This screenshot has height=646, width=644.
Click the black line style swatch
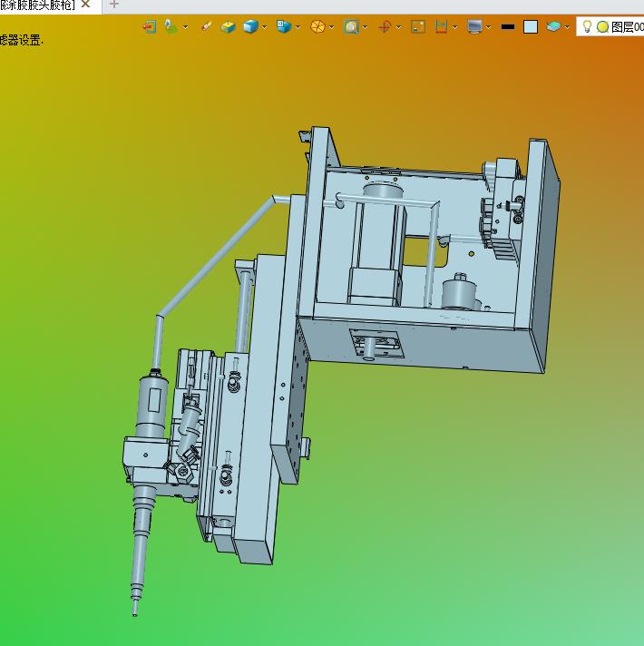tap(508, 27)
